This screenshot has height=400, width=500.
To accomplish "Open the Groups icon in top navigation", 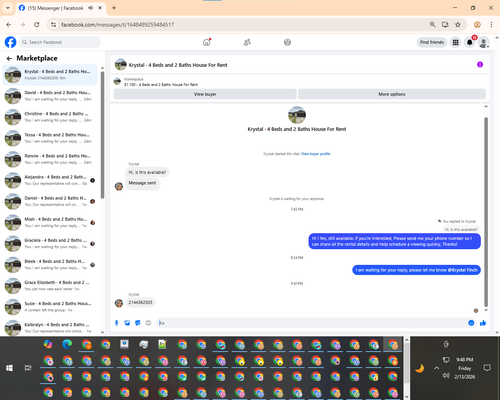I will click(287, 42).
